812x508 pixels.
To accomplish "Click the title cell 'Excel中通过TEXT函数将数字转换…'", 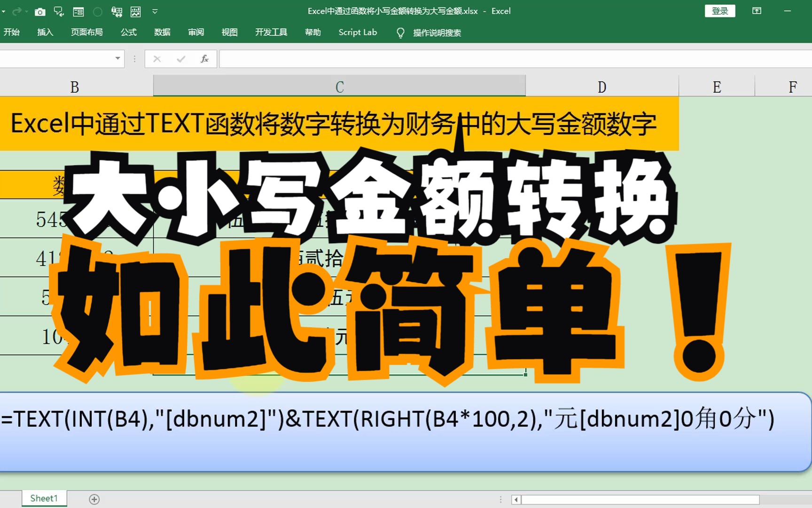I will tap(339, 124).
